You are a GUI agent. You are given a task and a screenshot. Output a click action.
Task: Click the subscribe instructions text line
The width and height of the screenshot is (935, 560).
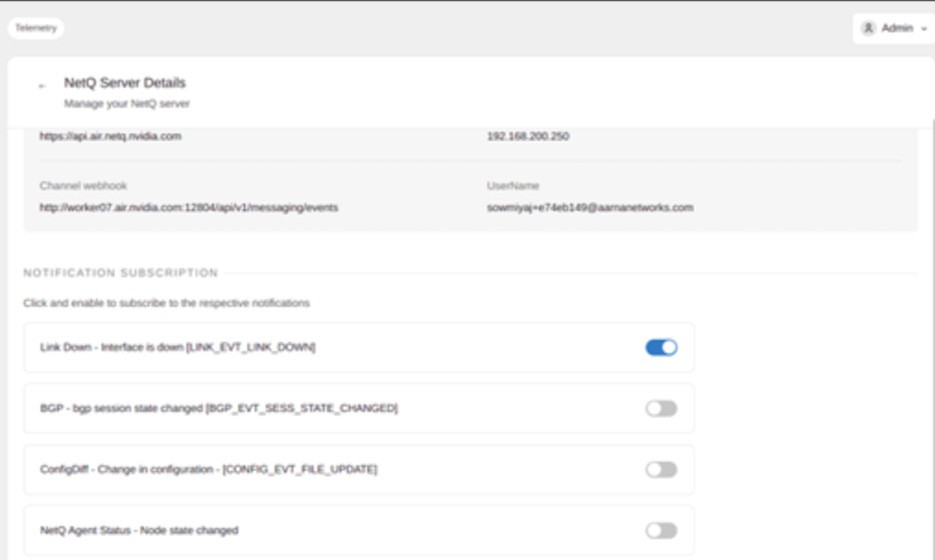[x=166, y=302]
